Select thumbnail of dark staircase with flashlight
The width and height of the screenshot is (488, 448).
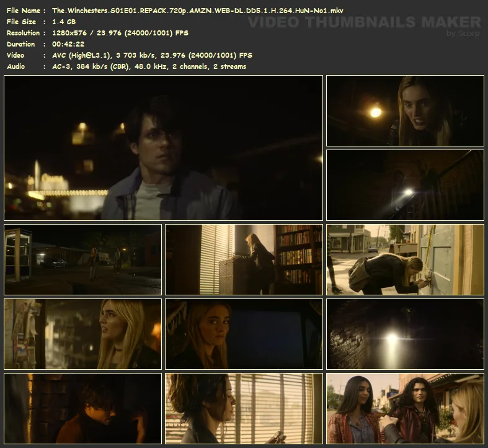coord(405,185)
